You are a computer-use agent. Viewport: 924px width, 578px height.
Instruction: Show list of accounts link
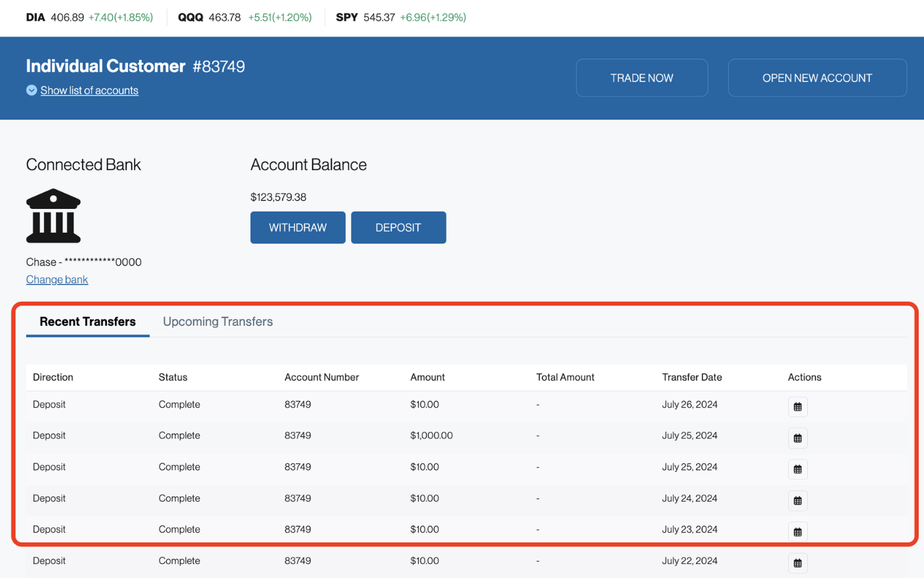click(89, 90)
